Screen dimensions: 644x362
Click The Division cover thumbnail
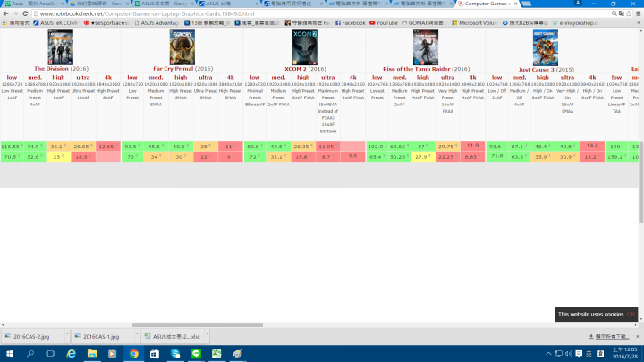point(61,47)
